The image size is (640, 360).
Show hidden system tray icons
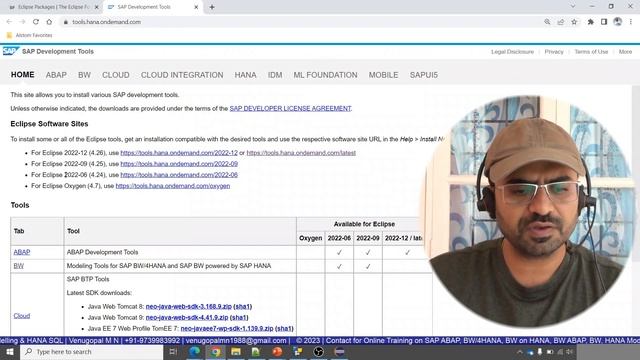point(520,351)
